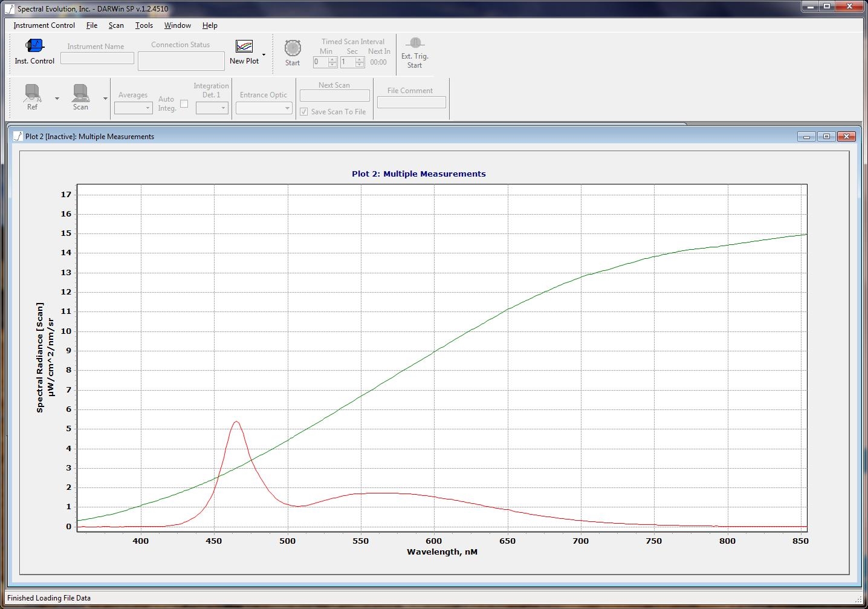868x609 pixels.
Task: Open the Instrument Control menu
Action: click(44, 25)
